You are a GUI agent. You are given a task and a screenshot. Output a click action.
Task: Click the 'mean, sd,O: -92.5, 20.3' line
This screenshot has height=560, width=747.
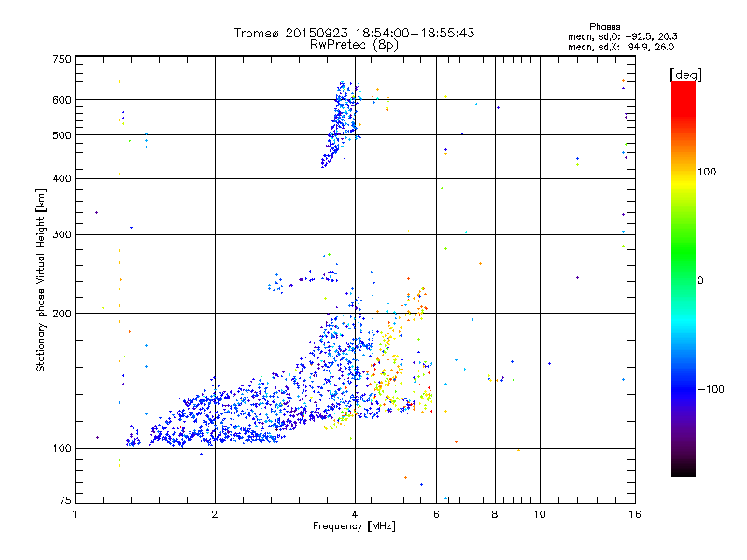(623, 36)
